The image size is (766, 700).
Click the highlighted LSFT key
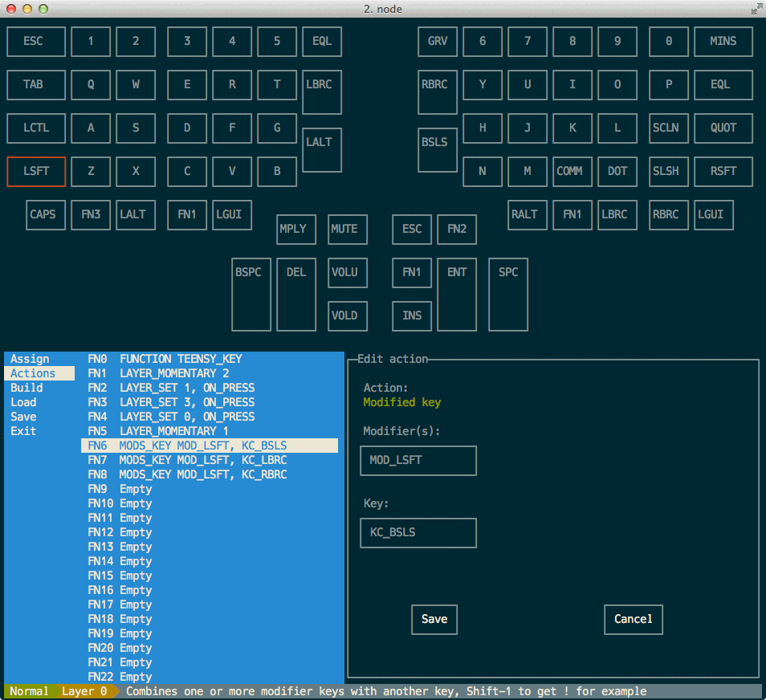[x=36, y=172]
